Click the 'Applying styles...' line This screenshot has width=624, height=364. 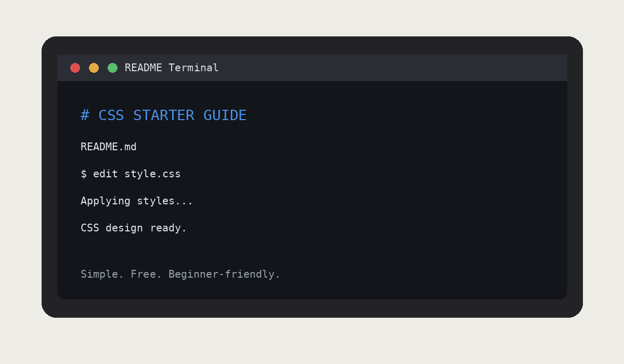[x=137, y=201]
